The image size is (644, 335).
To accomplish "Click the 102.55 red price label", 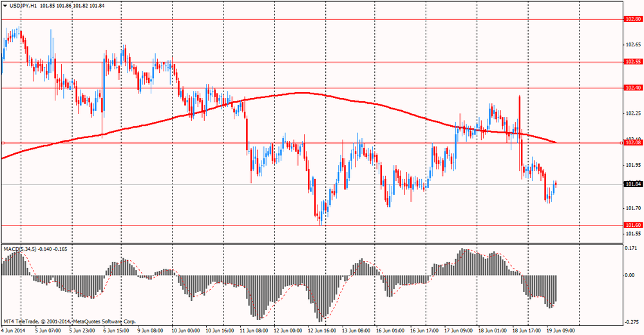I will coord(633,62).
